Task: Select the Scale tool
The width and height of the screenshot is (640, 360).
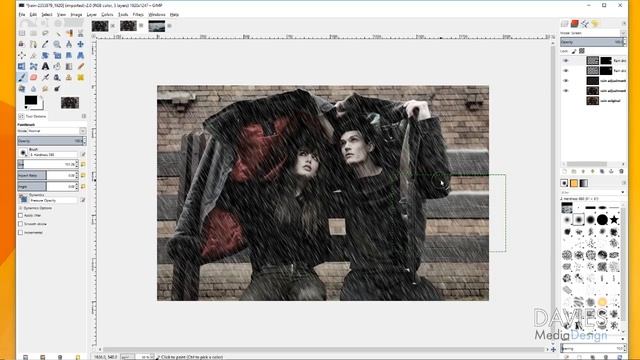Action: pyautogui.click(x=57, y=55)
